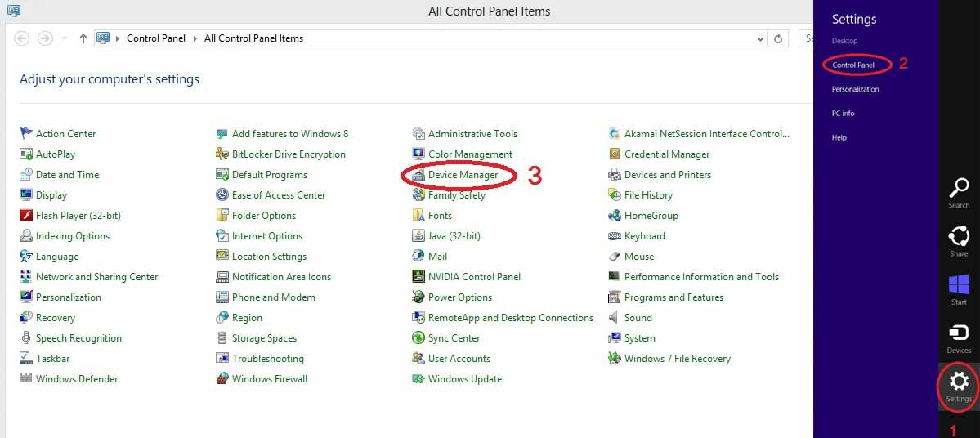Expand the root breadcrumb chevron before Control Panel

pyautogui.click(x=118, y=38)
